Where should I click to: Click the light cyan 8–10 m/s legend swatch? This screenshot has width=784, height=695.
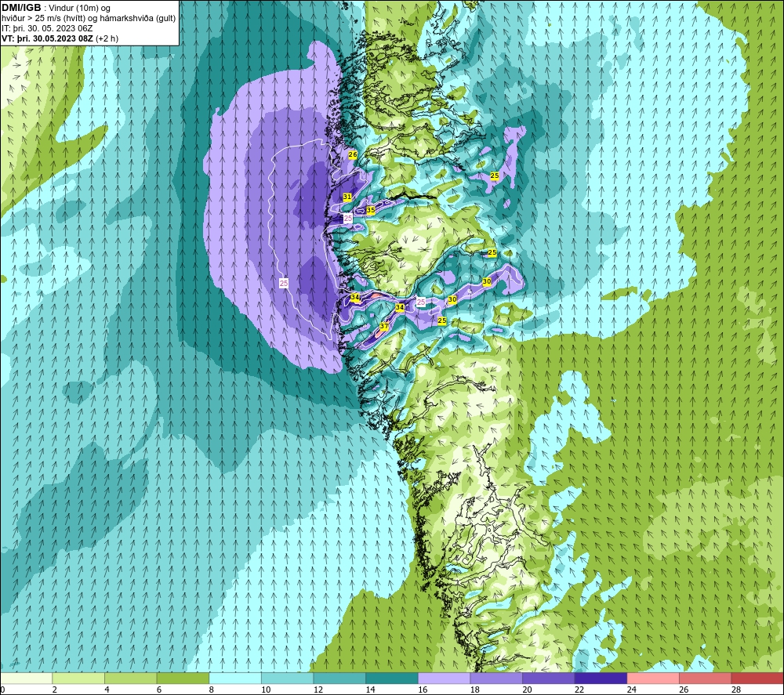pos(235,678)
